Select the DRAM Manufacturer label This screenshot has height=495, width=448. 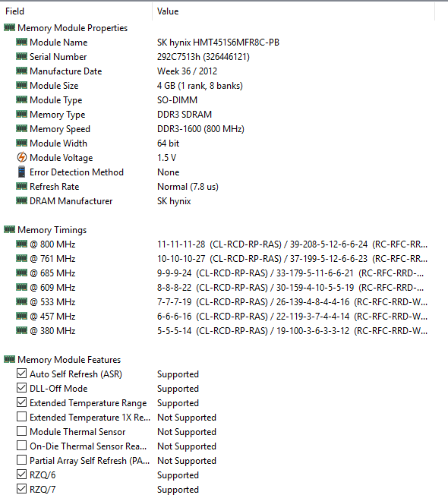tap(71, 201)
